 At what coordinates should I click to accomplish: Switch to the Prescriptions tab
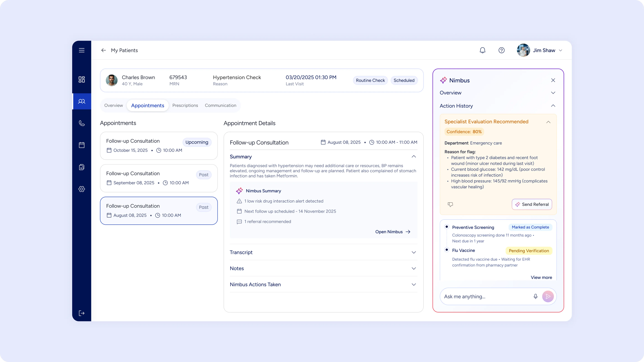(185, 105)
